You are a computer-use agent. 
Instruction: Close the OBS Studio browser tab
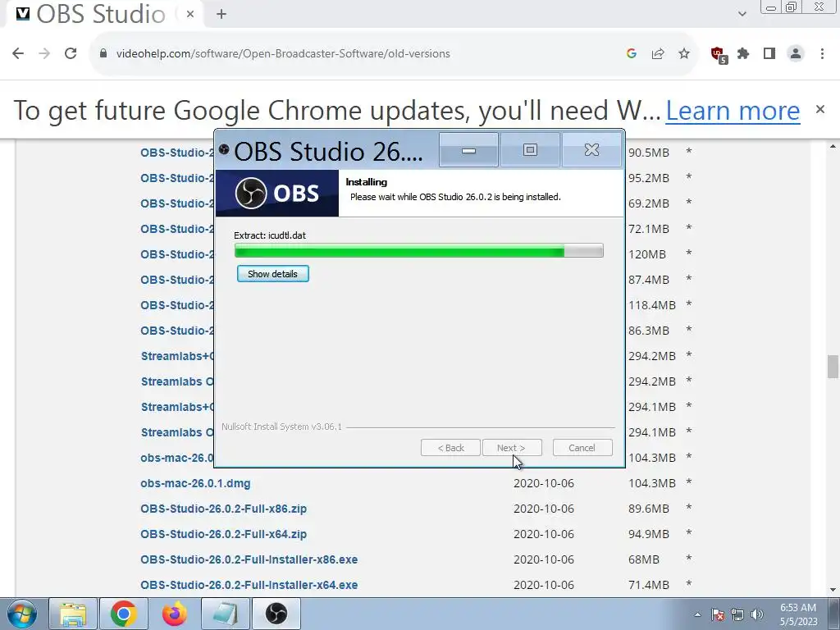[190, 14]
